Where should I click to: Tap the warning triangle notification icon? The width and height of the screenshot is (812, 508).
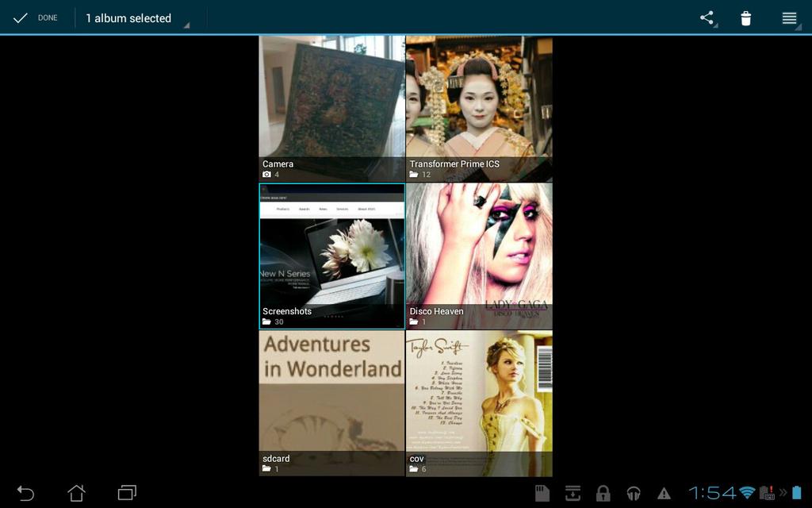pyautogui.click(x=664, y=494)
